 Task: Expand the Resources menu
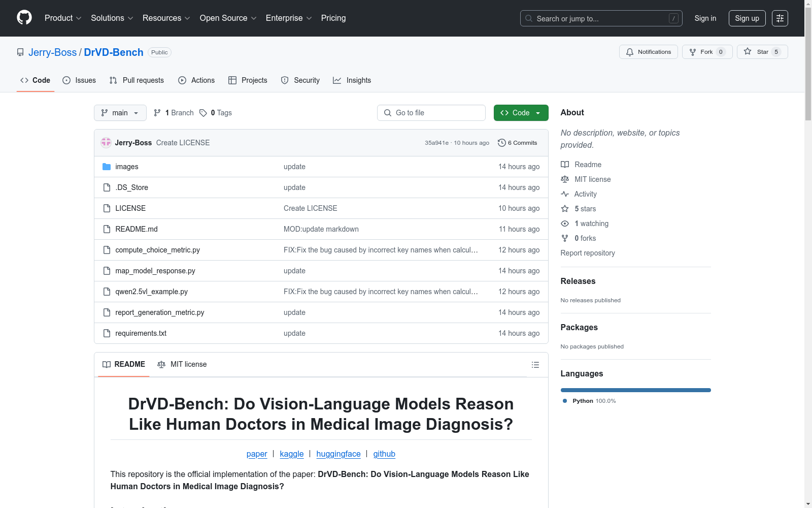(x=166, y=18)
